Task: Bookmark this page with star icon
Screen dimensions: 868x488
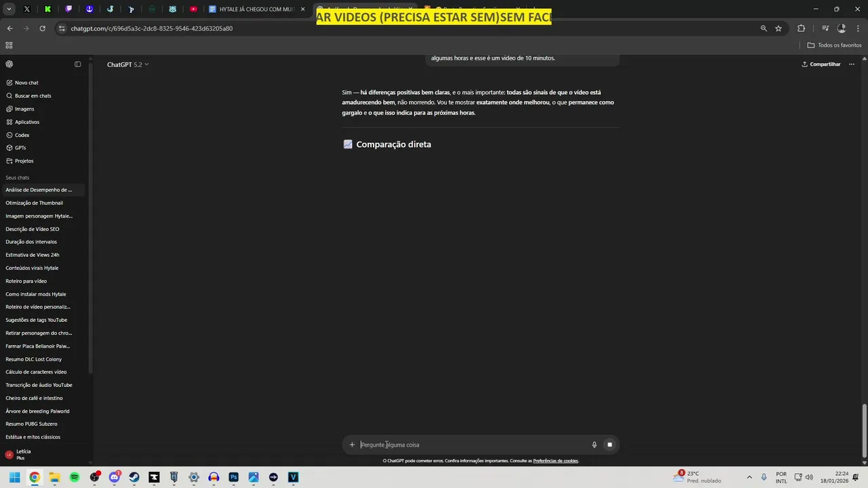Action: [x=778, y=28]
